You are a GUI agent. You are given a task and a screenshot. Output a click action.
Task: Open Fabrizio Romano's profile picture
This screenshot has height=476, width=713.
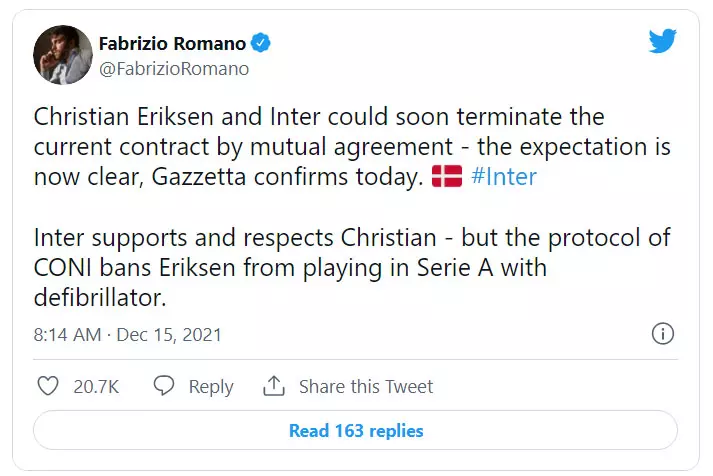62,55
